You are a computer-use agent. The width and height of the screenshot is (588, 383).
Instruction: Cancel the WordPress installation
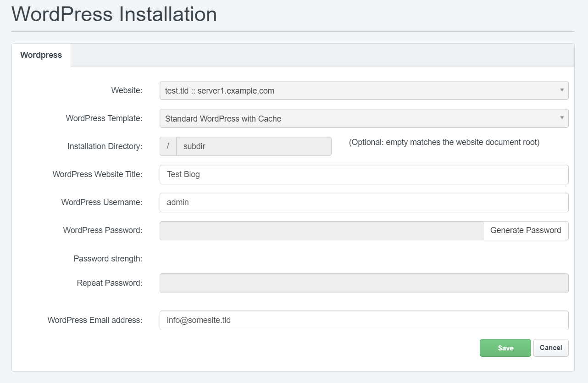551,348
